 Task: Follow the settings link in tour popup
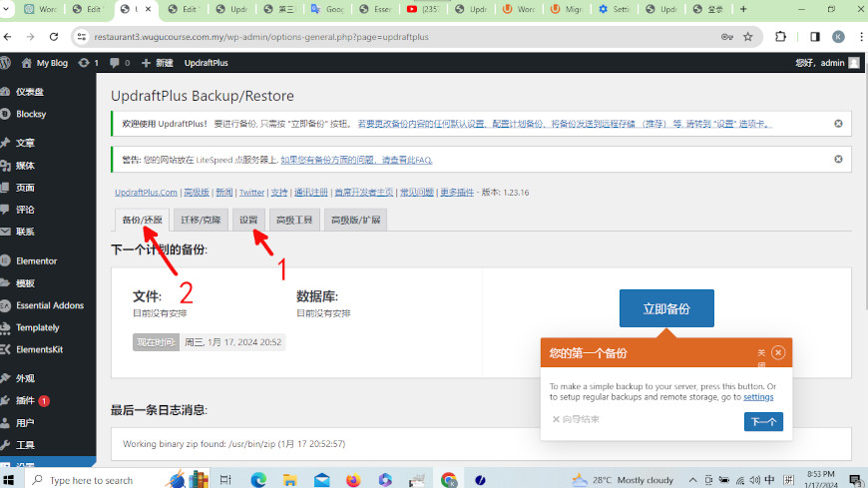pyautogui.click(x=758, y=397)
